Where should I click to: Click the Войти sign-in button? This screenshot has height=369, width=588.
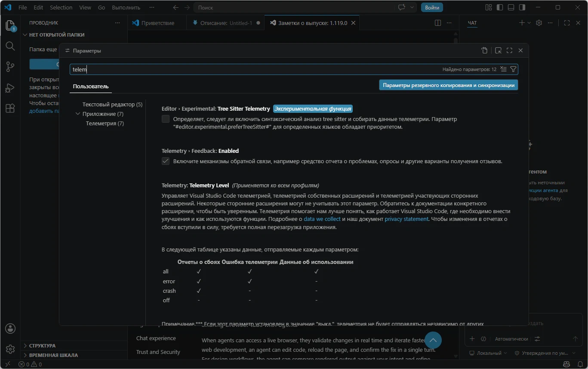(432, 7)
